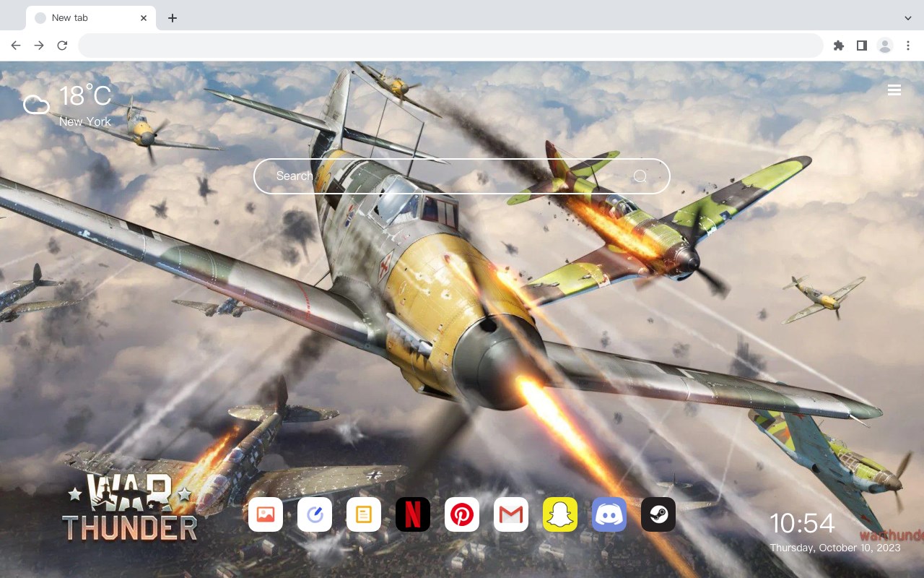The image size is (924, 578).
Task: Click into the page Search field
Action: click(462, 176)
